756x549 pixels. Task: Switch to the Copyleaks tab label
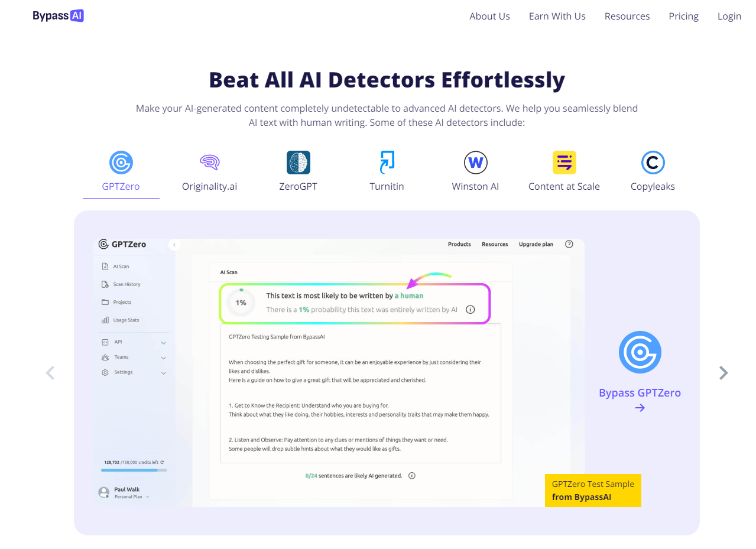(653, 186)
